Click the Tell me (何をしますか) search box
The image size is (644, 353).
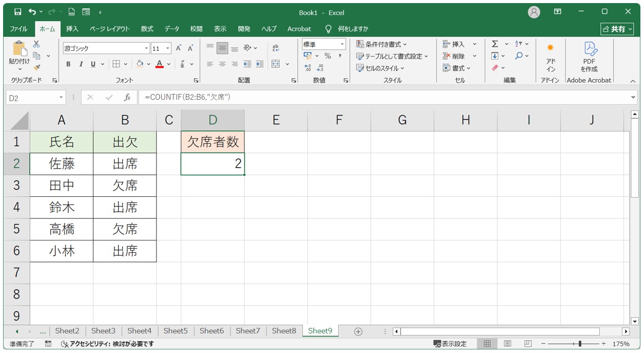point(347,29)
